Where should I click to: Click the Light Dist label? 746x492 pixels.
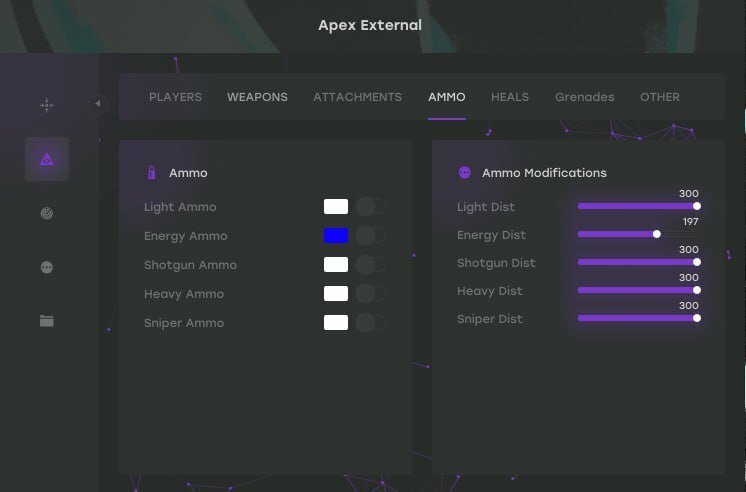coord(486,207)
